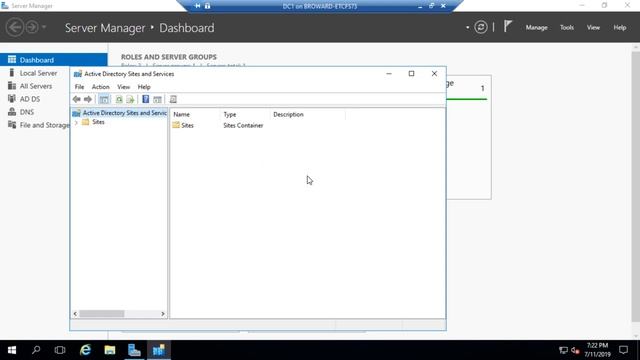The image size is (640, 360).
Task: Click the Properties toolbar icon at far right
Action: pos(173,99)
